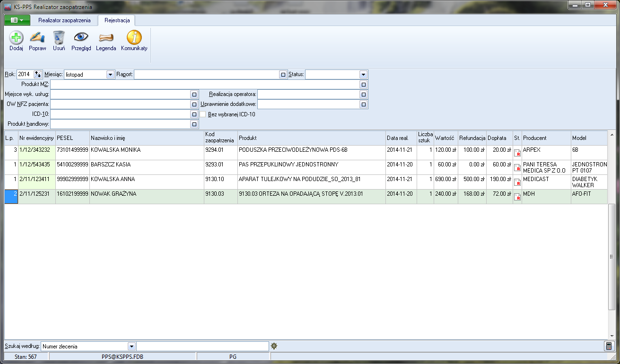Screen dimensions: 620x364
Task: Open Przegląd eye icon
Action: click(x=81, y=38)
